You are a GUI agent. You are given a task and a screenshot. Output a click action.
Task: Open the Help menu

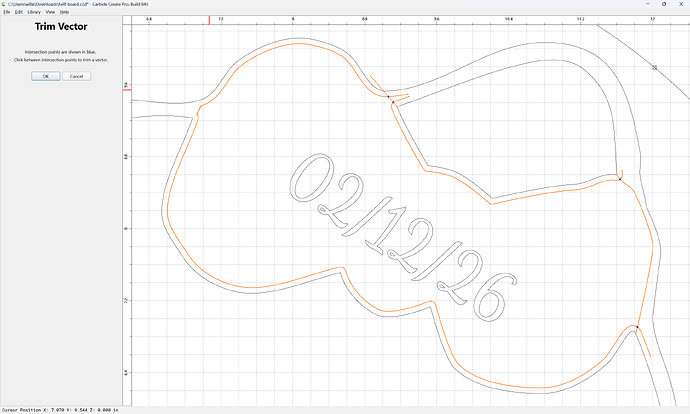click(64, 12)
